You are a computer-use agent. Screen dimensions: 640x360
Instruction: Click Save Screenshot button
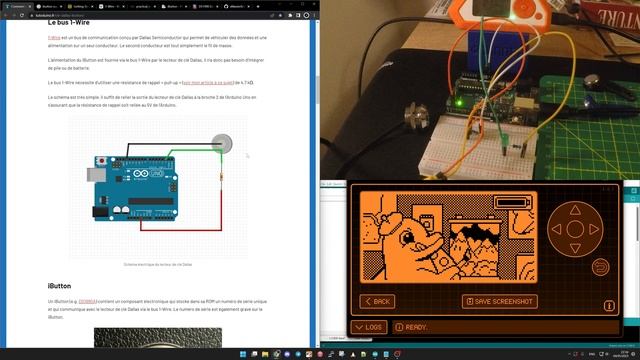[x=500, y=302]
